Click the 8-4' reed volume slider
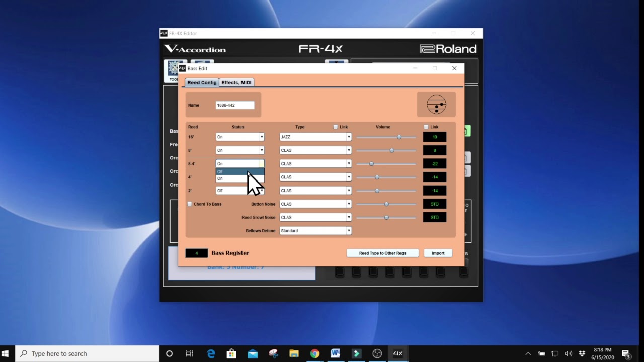 [x=386, y=164]
